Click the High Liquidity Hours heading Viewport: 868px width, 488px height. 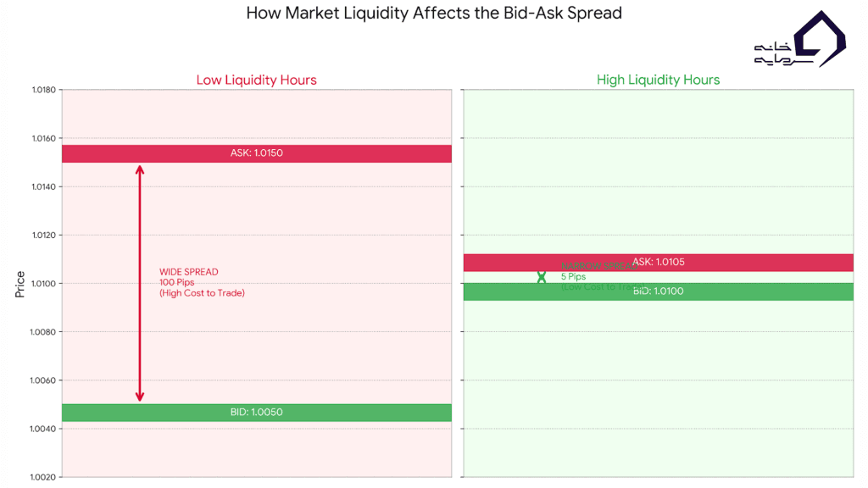658,80
